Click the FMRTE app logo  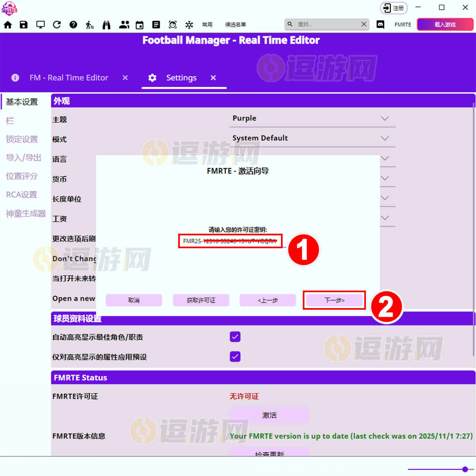9,8
